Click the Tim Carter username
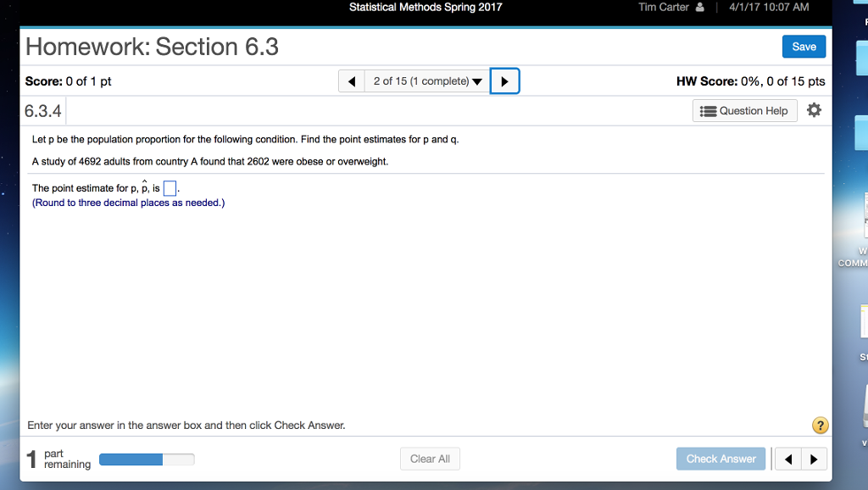The width and height of the screenshot is (868, 490). [664, 8]
